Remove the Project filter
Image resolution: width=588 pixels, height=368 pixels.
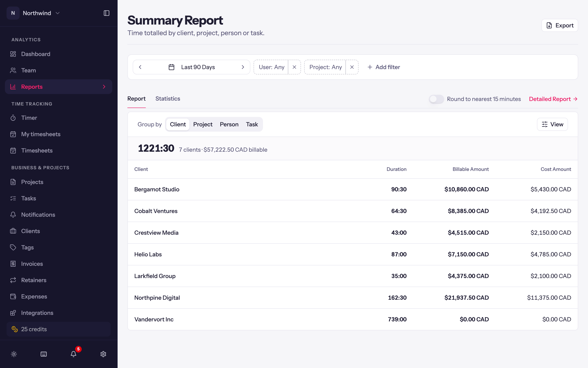point(352,67)
